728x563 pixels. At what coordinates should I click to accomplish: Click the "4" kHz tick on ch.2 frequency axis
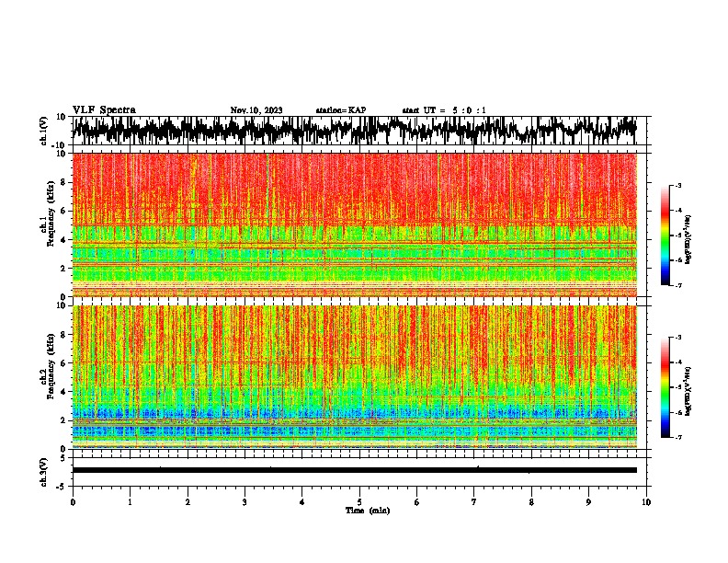coord(64,392)
